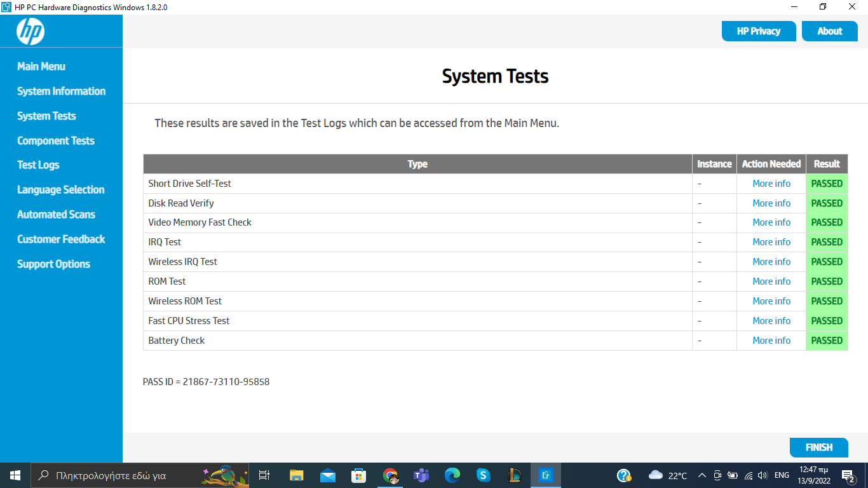Screen dimensions: 868x488
Task: Open the Windows Start menu
Action: point(15,475)
